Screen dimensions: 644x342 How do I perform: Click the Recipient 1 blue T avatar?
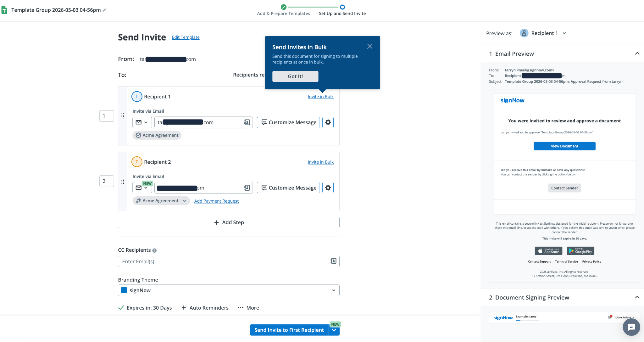tap(137, 97)
